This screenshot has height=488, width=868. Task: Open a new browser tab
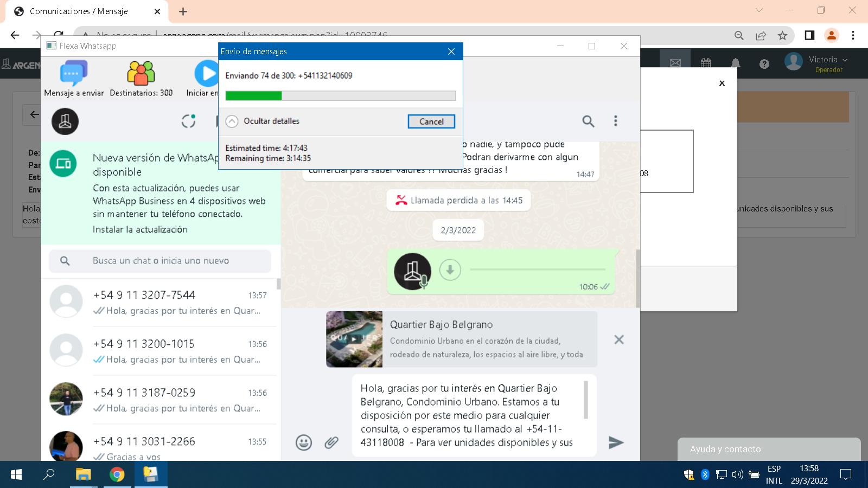tap(183, 11)
